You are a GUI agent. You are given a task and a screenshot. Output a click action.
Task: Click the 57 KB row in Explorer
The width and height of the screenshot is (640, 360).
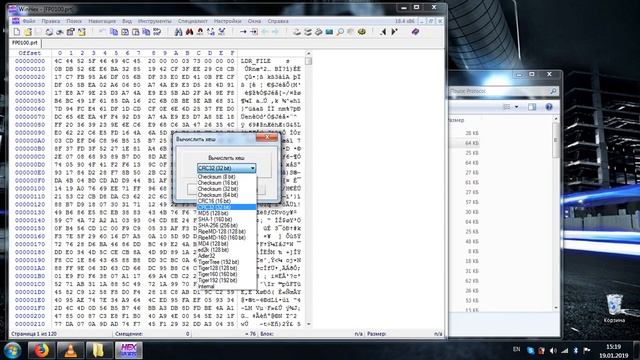pyautogui.click(x=472, y=202)
